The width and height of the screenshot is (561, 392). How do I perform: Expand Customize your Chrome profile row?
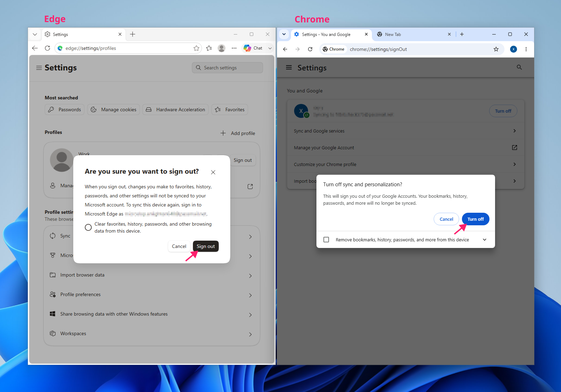coord(405,164)
